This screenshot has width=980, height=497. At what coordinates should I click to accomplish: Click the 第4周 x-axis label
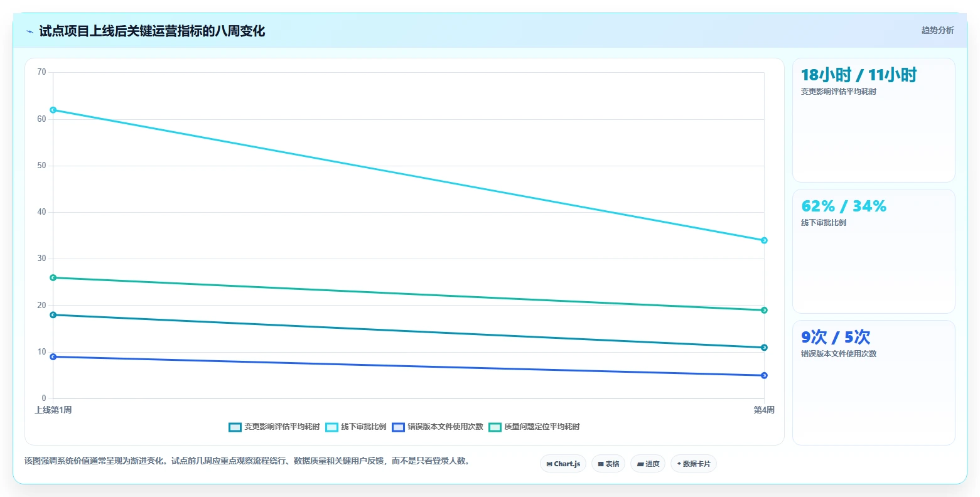764,410
